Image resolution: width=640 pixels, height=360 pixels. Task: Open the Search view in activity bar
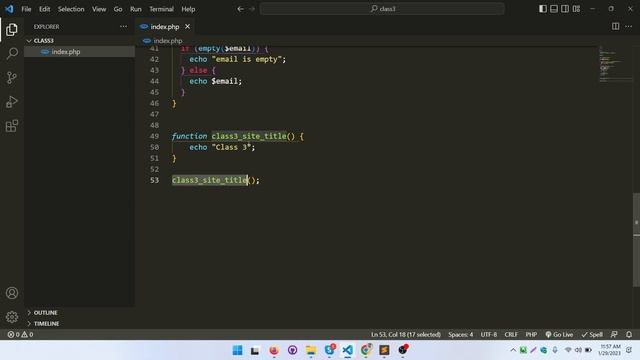(12, 53)
